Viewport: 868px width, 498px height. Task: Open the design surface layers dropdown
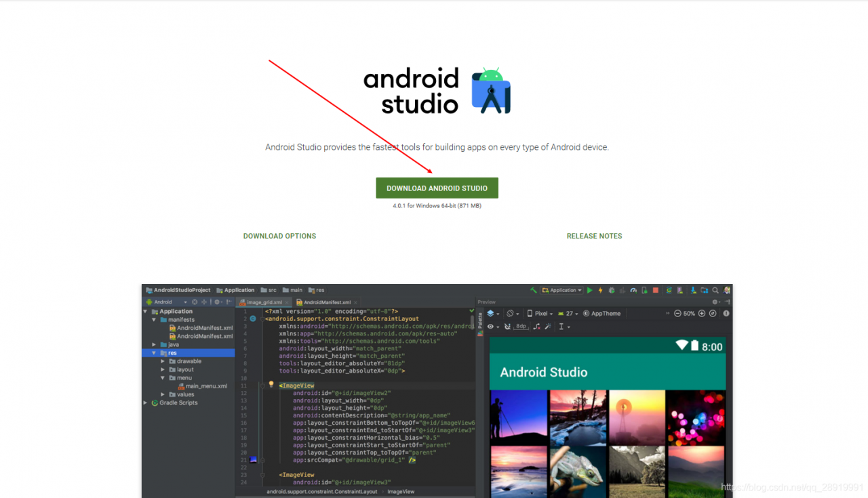click(x=492, y=314)
